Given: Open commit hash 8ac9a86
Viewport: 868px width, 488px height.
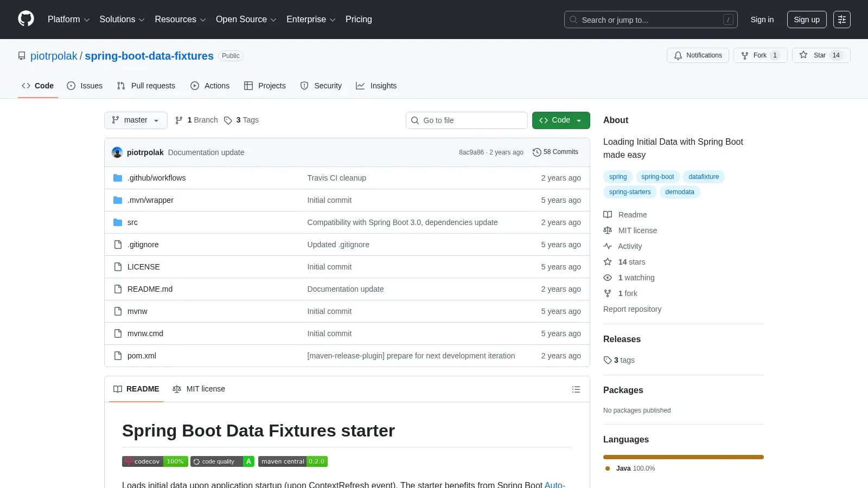Looking at the screenshot, I should click(x=471, y=152).
